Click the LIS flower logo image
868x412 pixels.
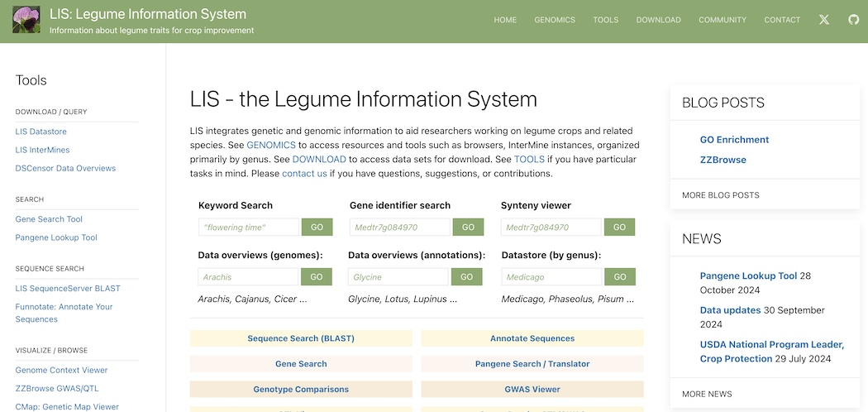click(x=26, y=20)
